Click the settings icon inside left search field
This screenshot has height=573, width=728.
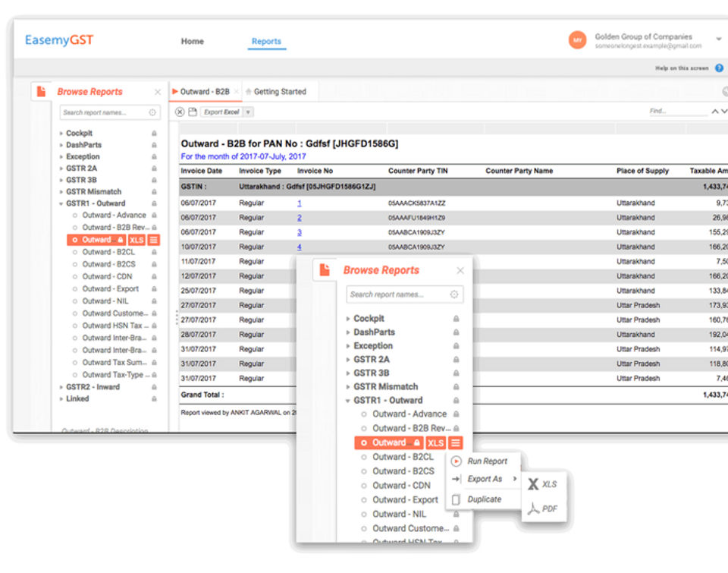pyautogui.click(x=152, y=112)
